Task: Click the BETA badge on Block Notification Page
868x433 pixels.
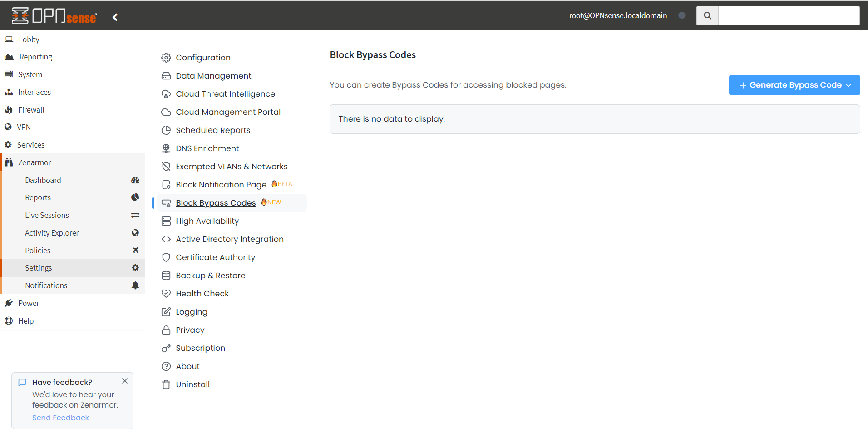Action: pyautogui.click(x=281, y=184)
